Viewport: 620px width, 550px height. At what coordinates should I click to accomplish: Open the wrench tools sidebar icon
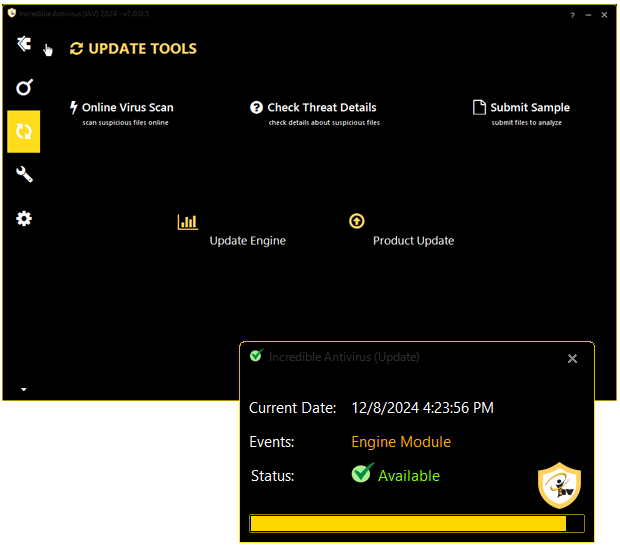pos(24,175)
